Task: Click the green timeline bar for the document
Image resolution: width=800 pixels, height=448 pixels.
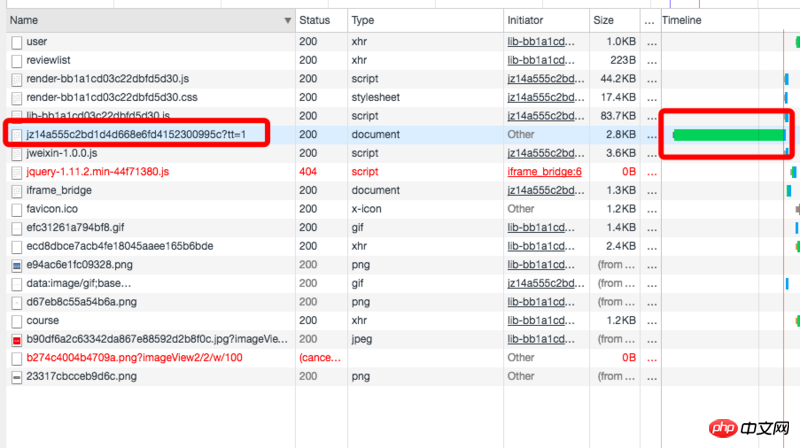Action: [x=728, y=135]
